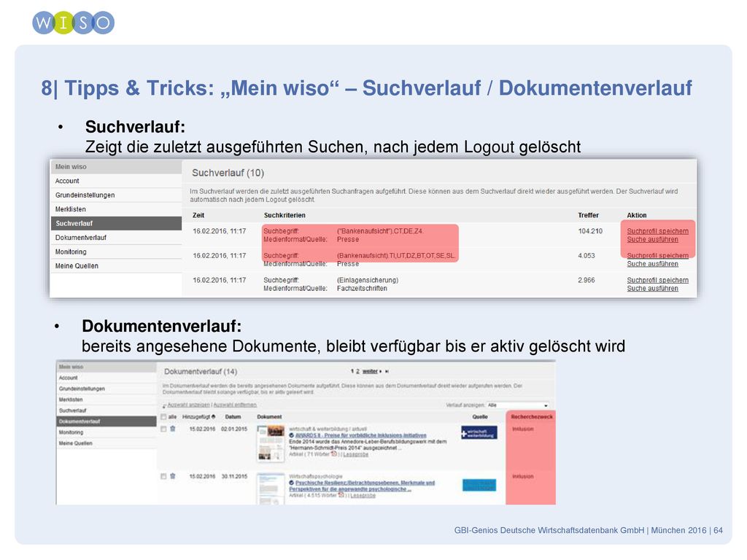The image size is (747, 560).
Task: Open Grundeinstellungen in the Suchverlauf panel sidebar
Action: (x=85, y=195)
